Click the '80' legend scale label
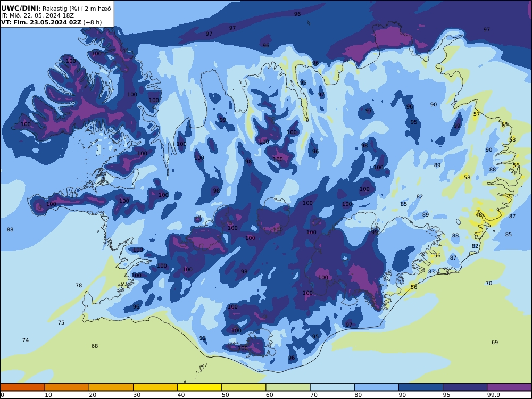 click(358, 395)
